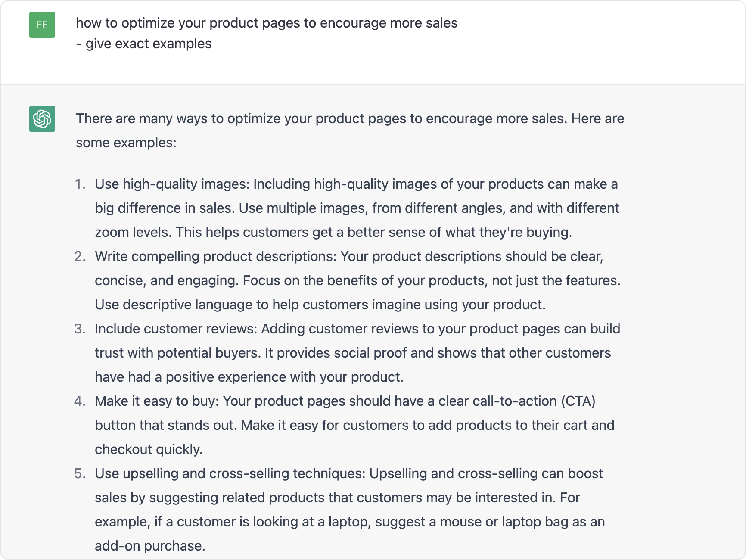Click "Make it easy to buy" item
Image resolution: width=746 pixels, height=560 pixels.
click(354, 425)
